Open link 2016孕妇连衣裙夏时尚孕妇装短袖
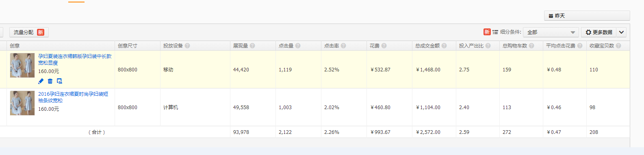Viewport: 644px width, 155px height. click(x=73, y=94)
